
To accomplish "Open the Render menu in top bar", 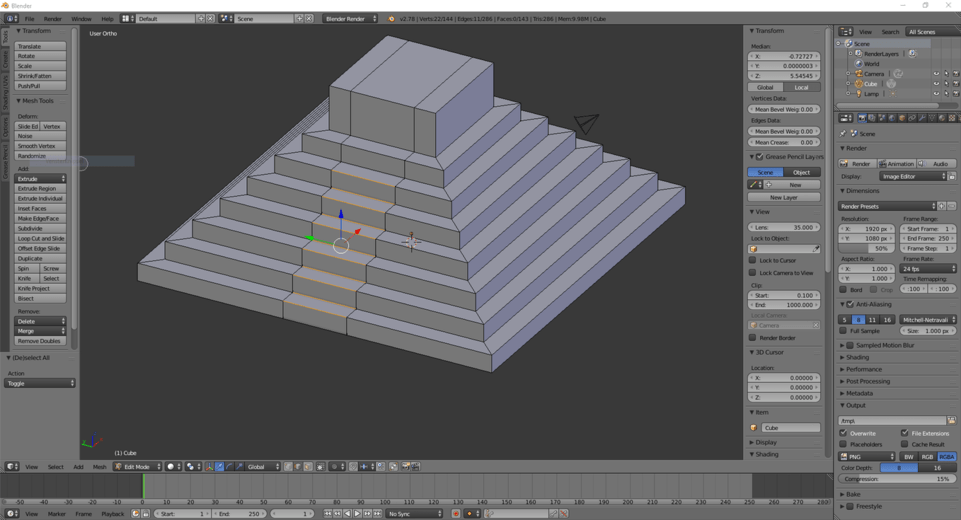I will point(53,19).
